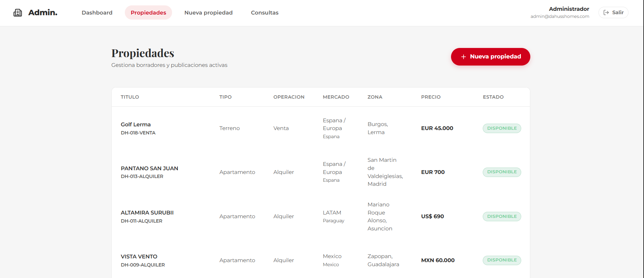
Task: Click the ESTADO column header
Action: pos(493,97)
